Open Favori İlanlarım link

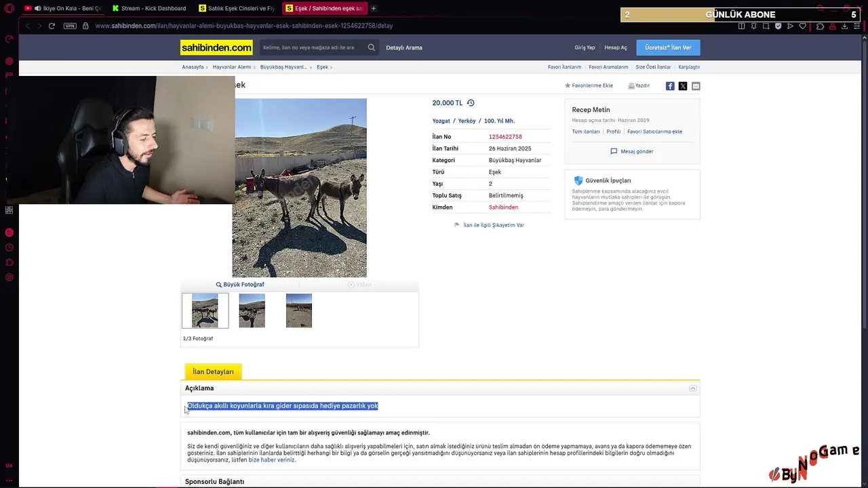click(x=564, y=67)
